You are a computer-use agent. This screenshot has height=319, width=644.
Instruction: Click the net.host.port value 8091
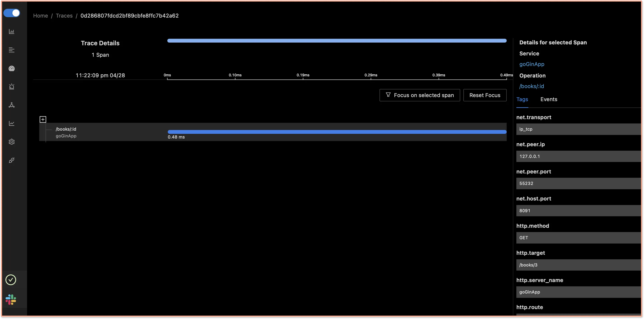pyautogui.click(x=579, y=211)
